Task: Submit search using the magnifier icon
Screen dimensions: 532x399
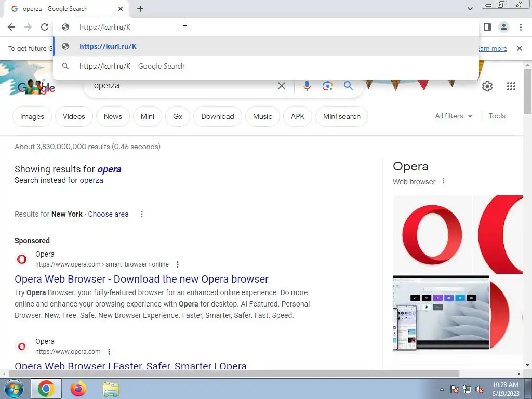Action: tap(348, 86)
